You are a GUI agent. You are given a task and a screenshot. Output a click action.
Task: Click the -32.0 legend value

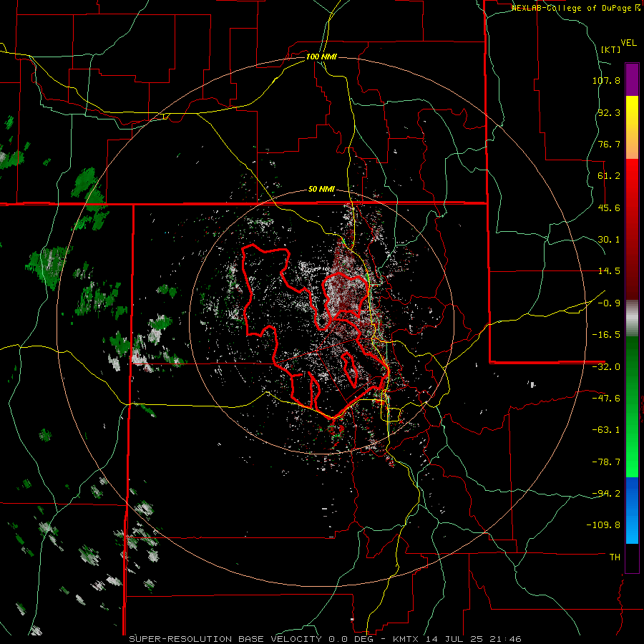pos(606,367)
